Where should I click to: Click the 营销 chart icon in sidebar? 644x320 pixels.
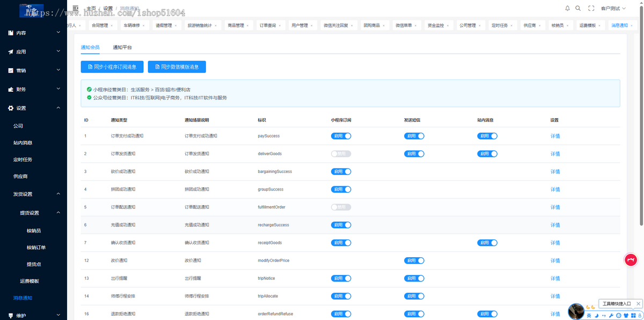point(11,70)
